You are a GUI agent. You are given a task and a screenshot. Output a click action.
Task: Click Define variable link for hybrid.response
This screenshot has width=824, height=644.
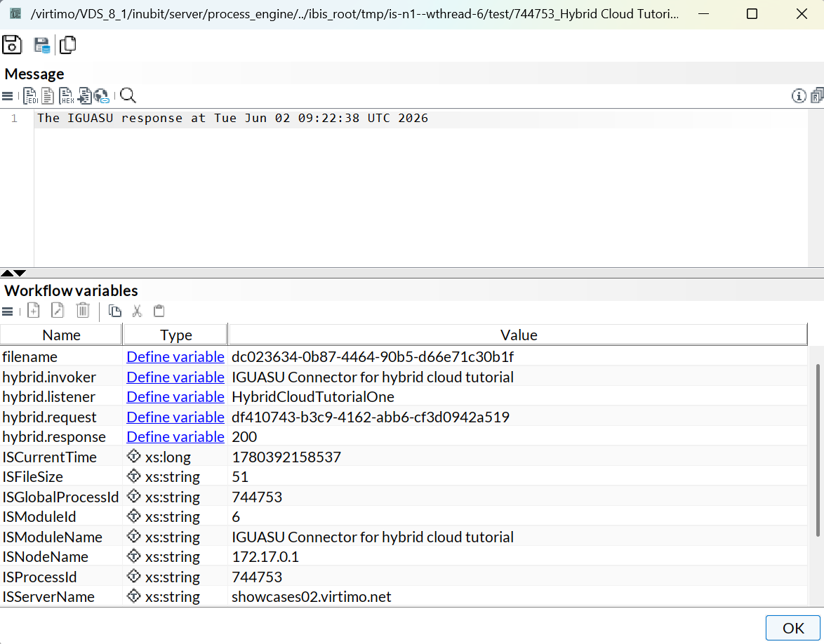175,436
